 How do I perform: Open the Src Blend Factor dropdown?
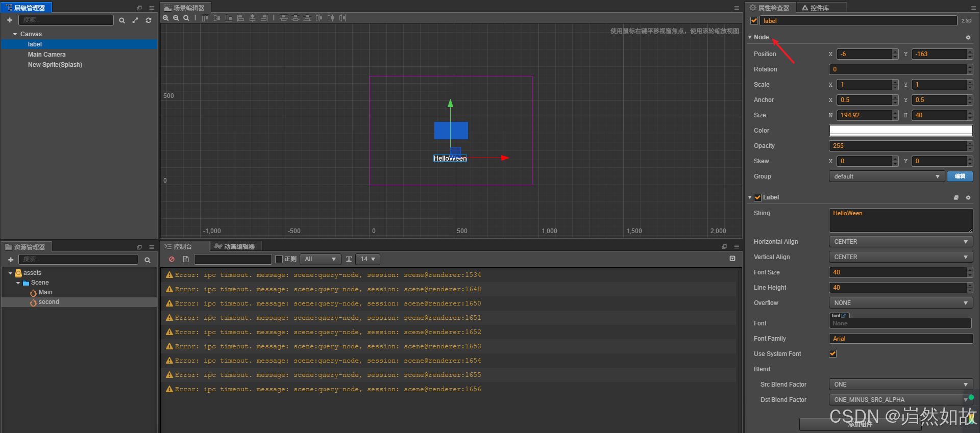901,385
